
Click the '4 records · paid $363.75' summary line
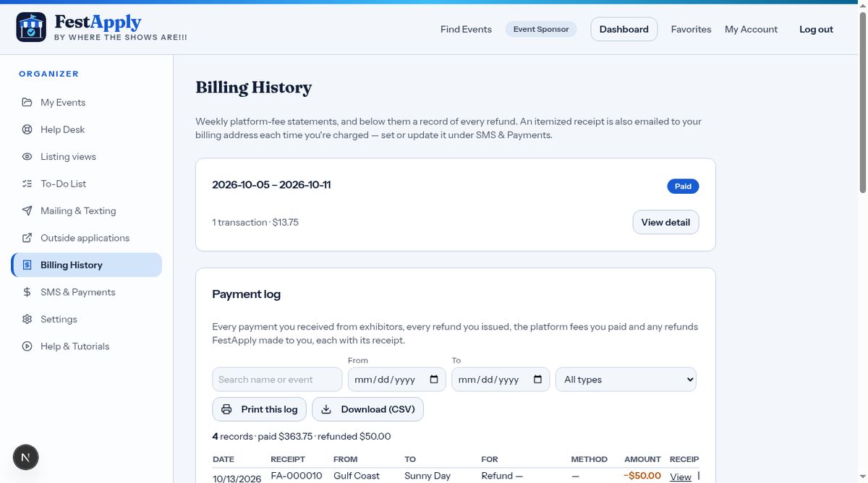point(302,436)
